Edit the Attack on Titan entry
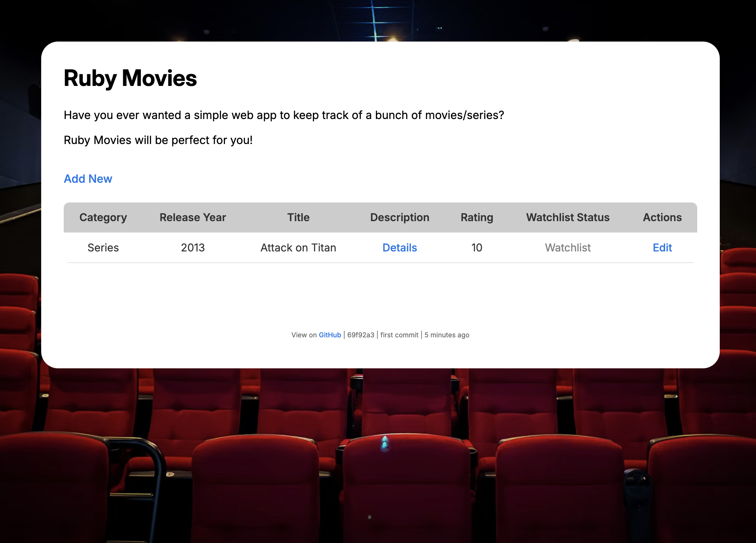 662,248
